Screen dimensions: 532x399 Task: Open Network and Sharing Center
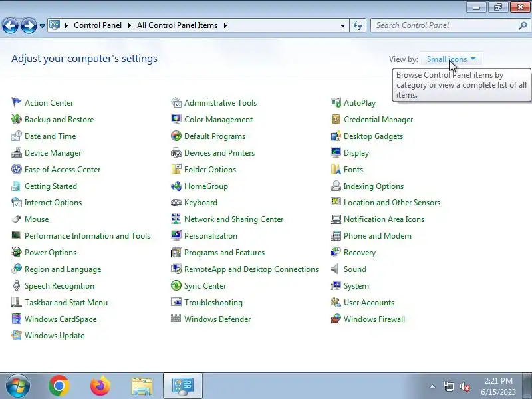pyautogui.click(x=233, y=219)
